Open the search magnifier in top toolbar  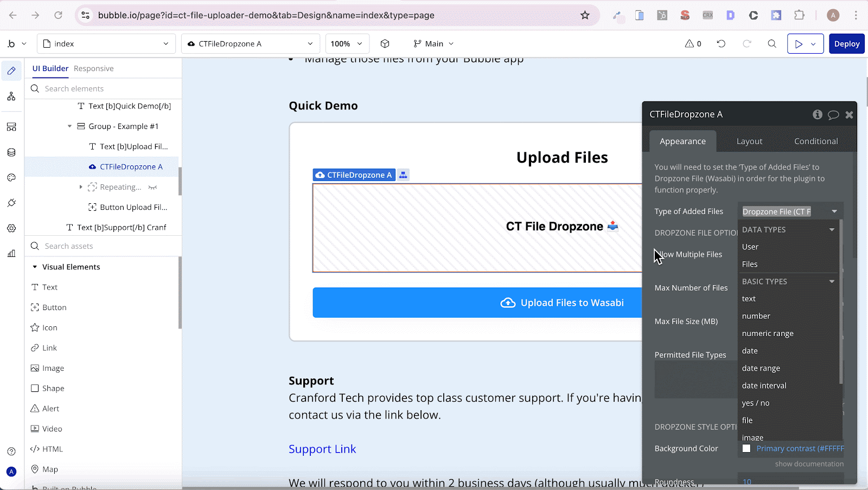pyautogui.click(x=772, y=44)
